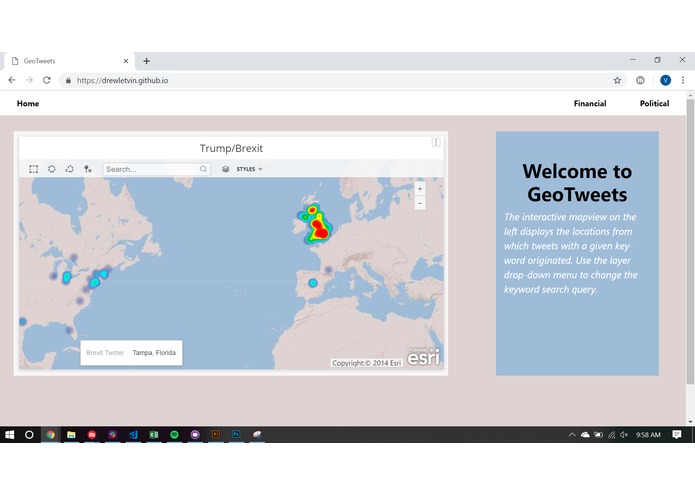695x494 pixels.
Task: Reload the page
Action: point(47,80)
